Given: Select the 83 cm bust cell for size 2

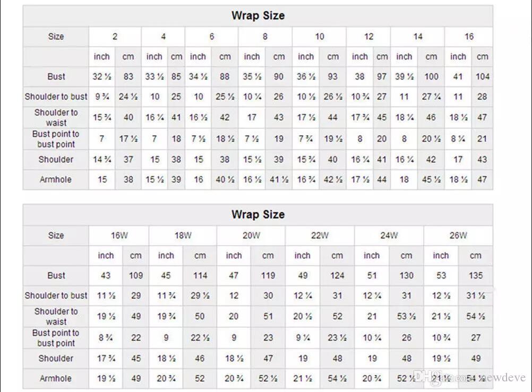Looking at the screenshot, I should tap(128, 76).
